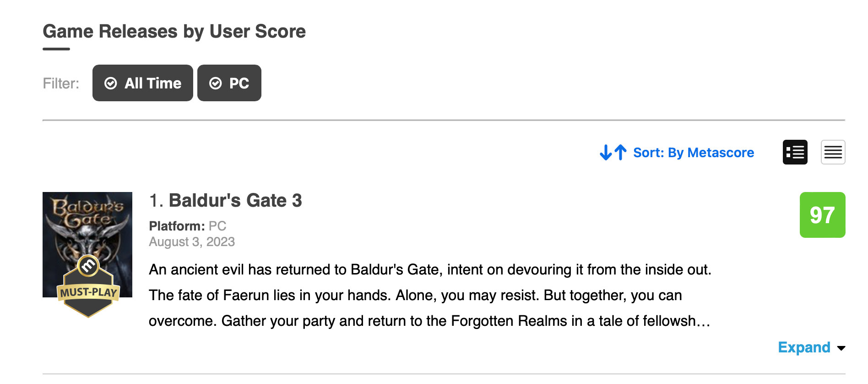Toggle the All Time filter

[143, 83]
